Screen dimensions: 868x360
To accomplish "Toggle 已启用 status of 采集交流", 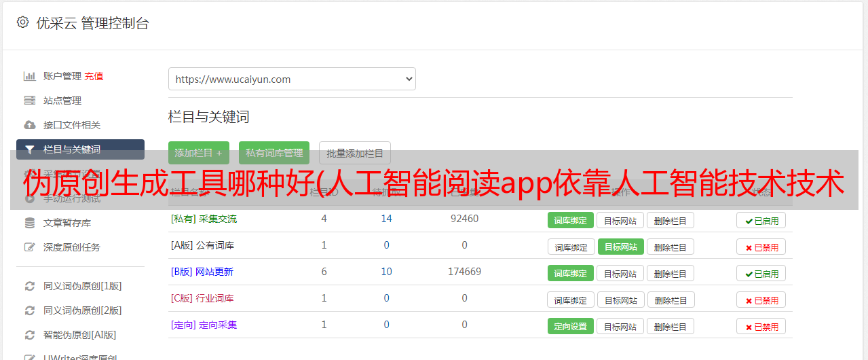I will pos(761,220).
